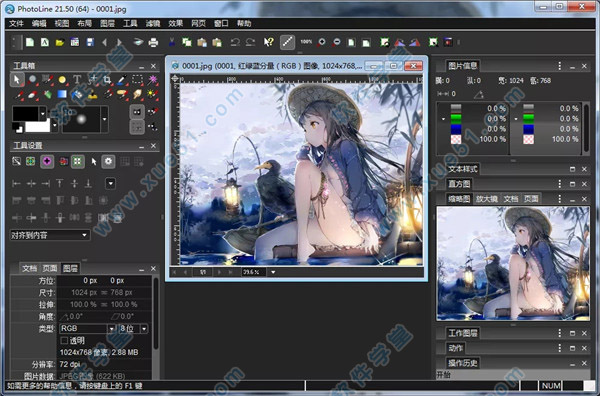Toggle the upper mask-face button in toolbox

[137, 112]
